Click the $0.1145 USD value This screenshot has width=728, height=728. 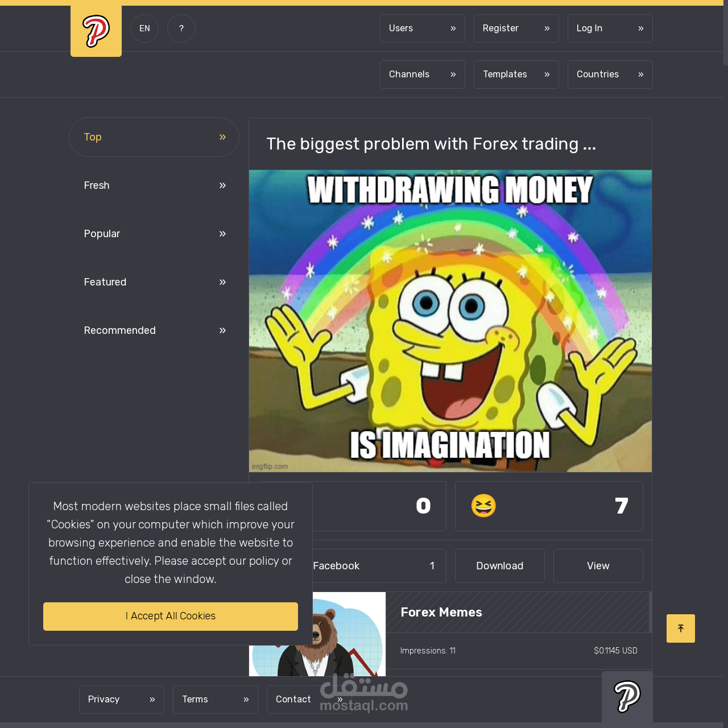click(x=615, y=651)
